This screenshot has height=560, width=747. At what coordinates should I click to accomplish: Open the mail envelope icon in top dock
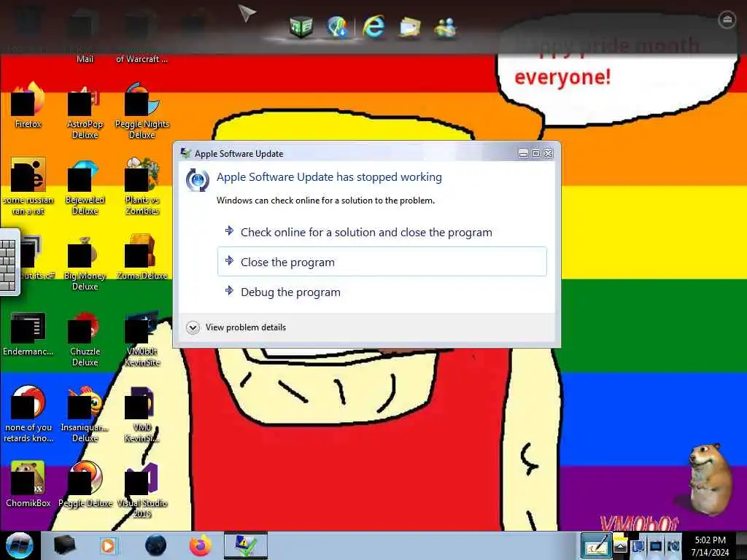tap(410, 27)
